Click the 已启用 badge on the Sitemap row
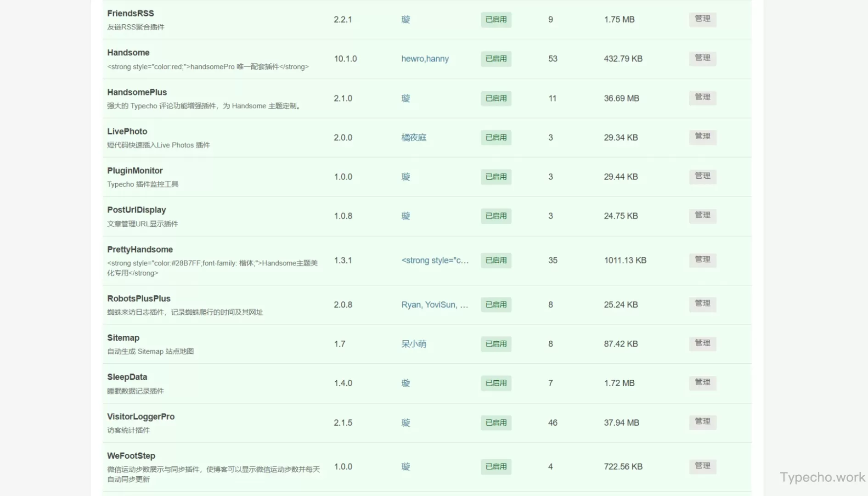868x496 pixels. (x=496, y=344)
